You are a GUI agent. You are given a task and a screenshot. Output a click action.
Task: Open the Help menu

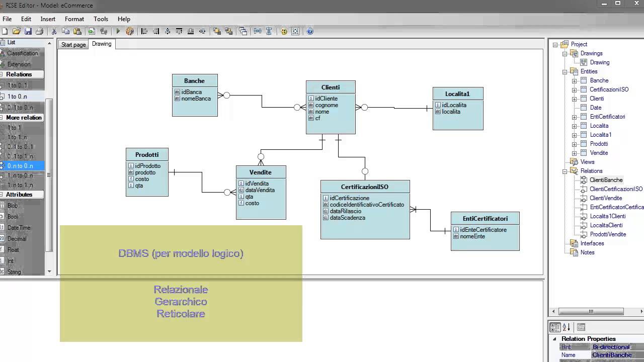[124, 19]
